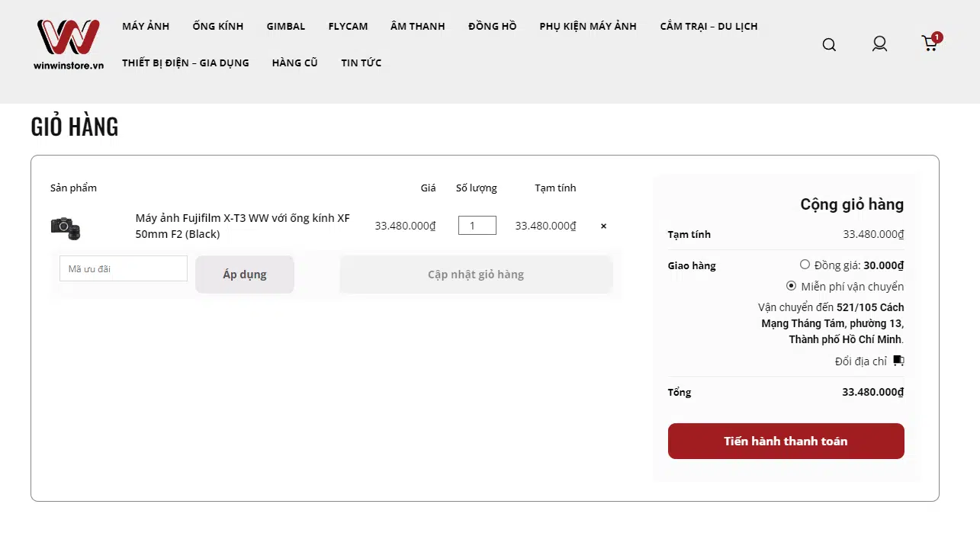Click the Áp dụng coupon button
This screenshot has width=980, height=533.
click(x=245, y=275)
